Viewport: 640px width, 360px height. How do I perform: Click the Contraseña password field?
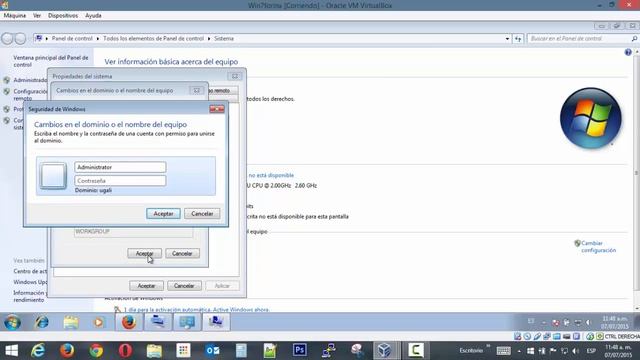tap(120, 180)
